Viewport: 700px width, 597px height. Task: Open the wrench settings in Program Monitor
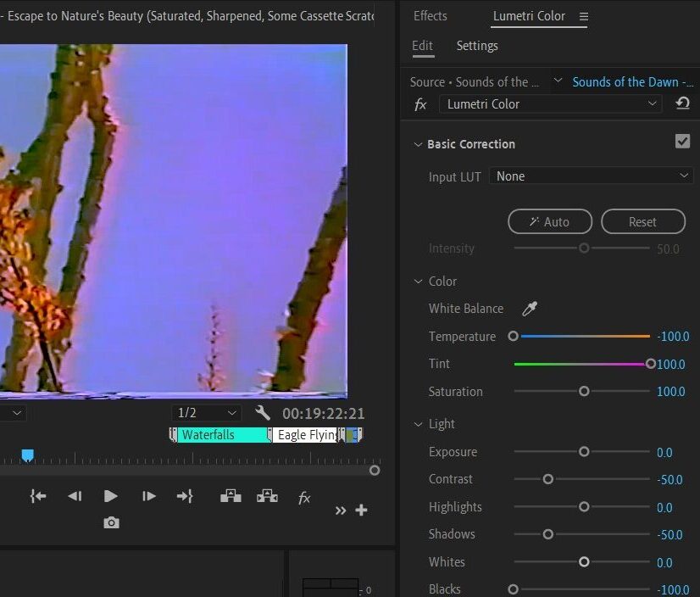(x=263, y=413)
